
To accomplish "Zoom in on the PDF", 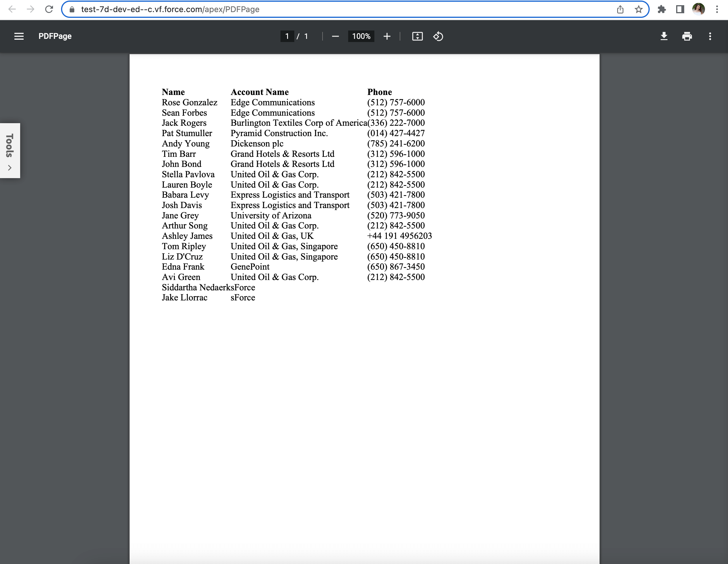I will [387, 36].
